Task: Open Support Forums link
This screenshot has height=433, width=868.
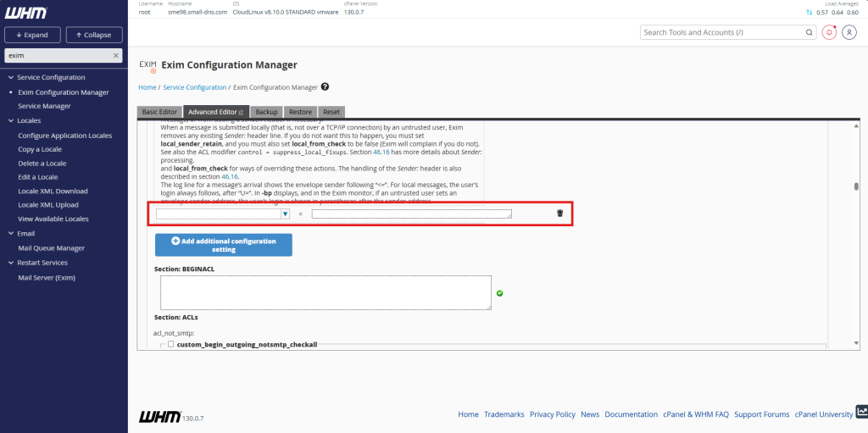Action: [x=762, y=414]
